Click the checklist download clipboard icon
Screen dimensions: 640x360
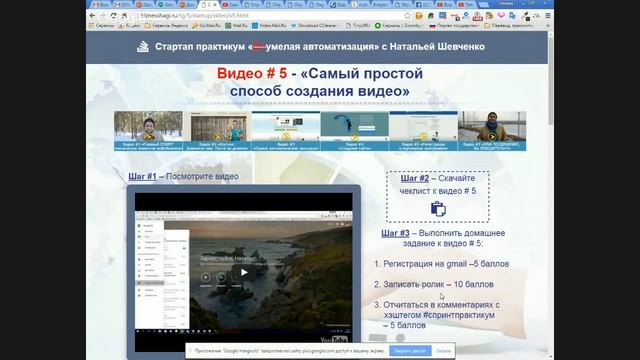[438, 209]
